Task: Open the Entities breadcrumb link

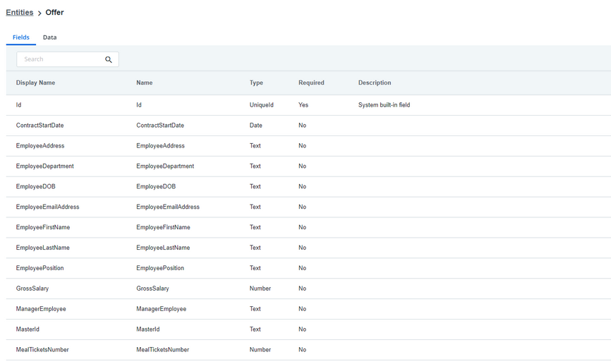Action: [x=20, y=13]
